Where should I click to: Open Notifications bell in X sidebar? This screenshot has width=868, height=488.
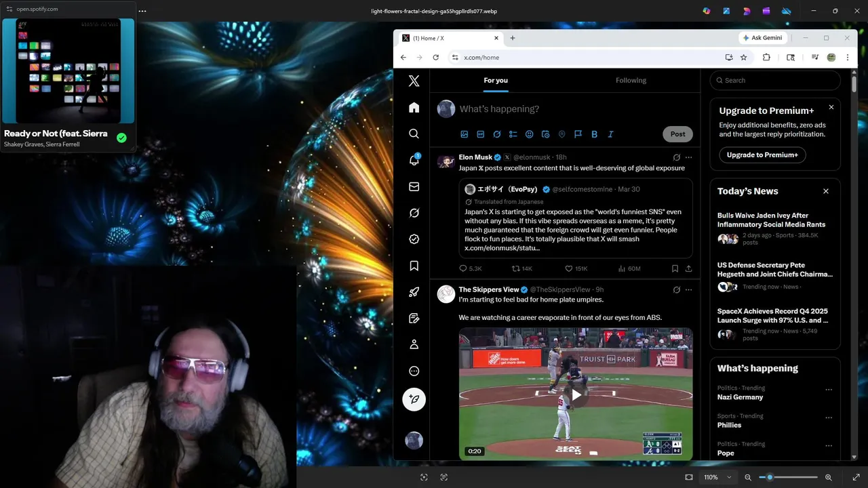point(414,160)
